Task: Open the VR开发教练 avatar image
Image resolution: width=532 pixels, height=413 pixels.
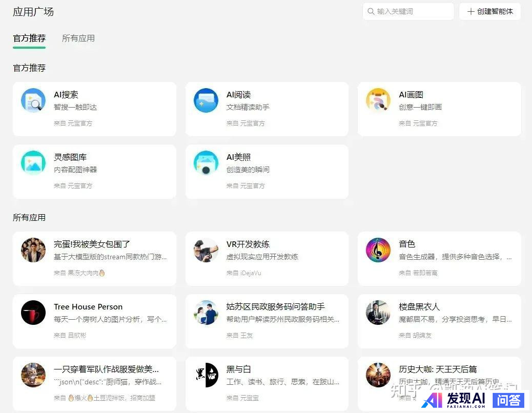Action: point(206,250)
